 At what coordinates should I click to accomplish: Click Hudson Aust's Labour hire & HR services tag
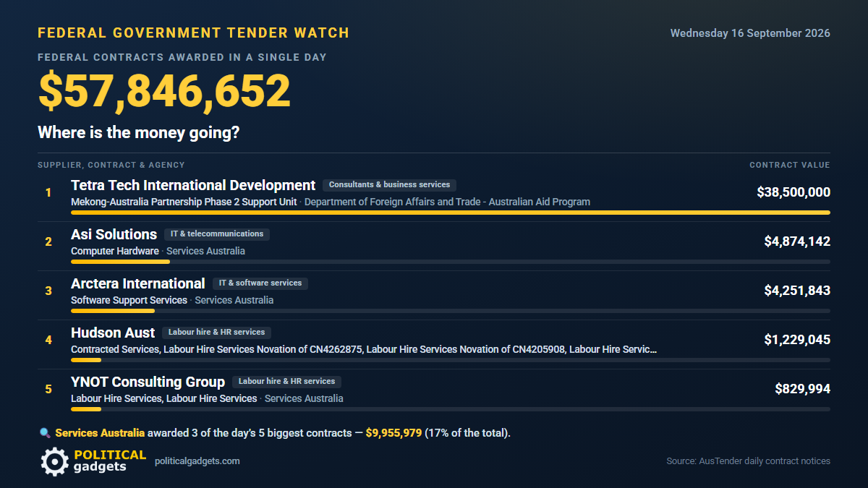pos(216,333)
